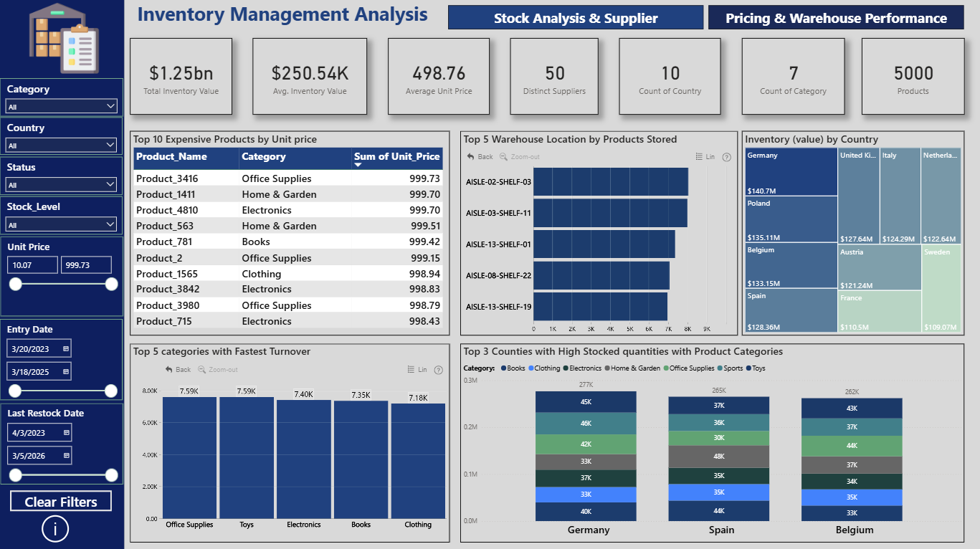Open the info icon below Clear Filters
The width and height of the screenshot is (980, 549).
55,529
